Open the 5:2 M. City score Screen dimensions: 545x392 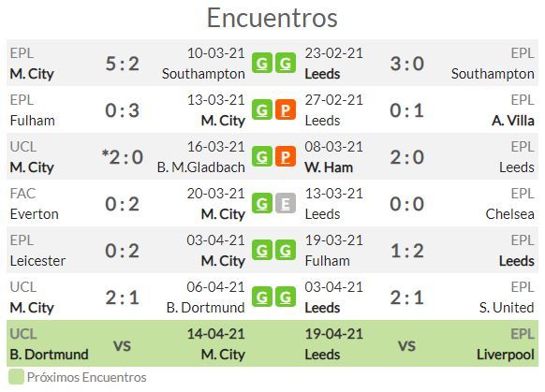[x=123, y=64]
